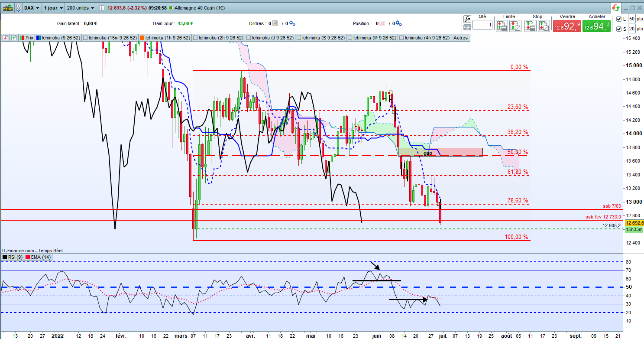Screen dimensions: 644x339
Task: Click the 'Allemagne 40 Cash (1€)' instrument name
Action: (201, 8)
